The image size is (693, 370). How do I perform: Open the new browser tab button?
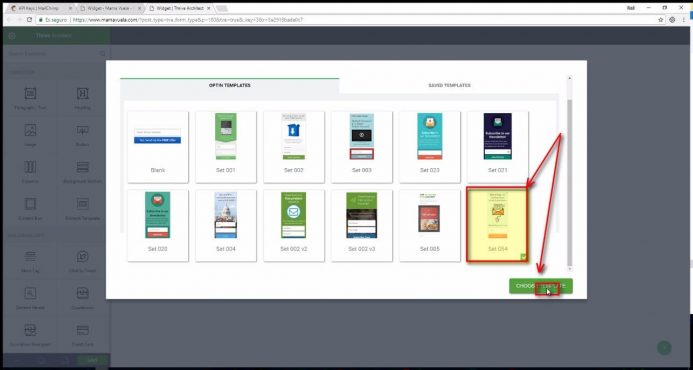coord(222,8)
